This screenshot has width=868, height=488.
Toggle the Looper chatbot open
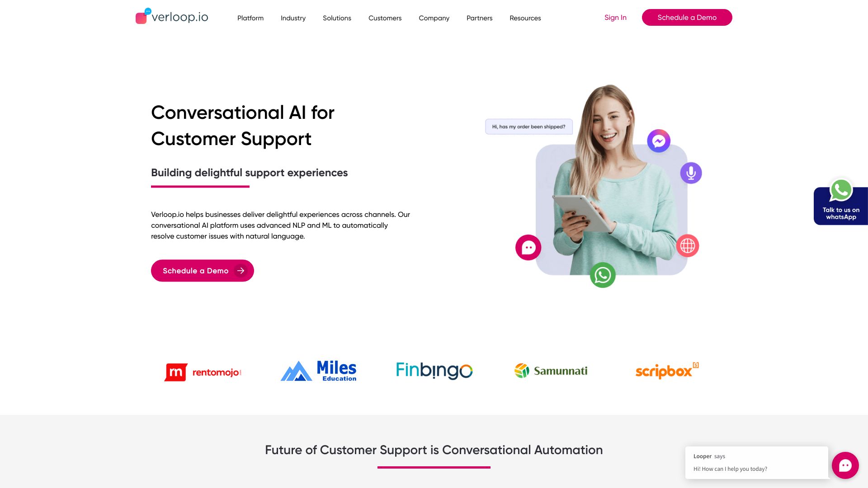[845, 465]
